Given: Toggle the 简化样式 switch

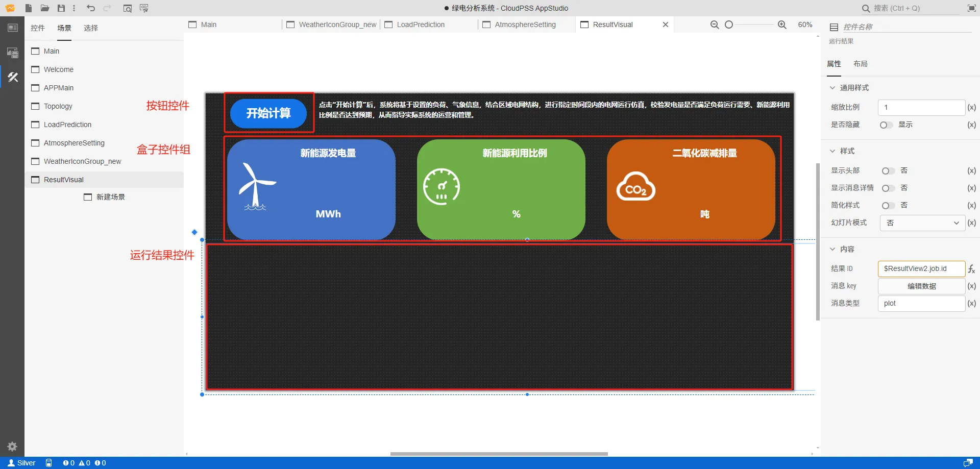Looking at the screenshot, I should [x=889, y=206].
